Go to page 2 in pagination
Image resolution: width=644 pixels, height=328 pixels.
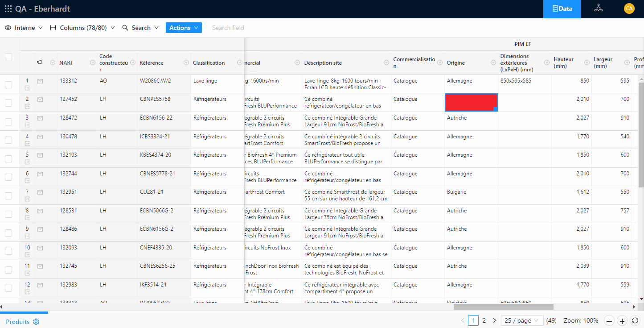point(484,320)
